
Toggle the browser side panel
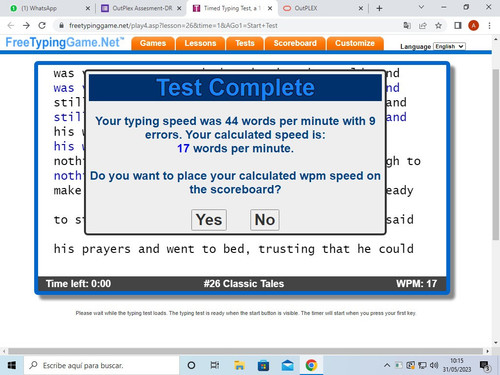coord(458,26)
